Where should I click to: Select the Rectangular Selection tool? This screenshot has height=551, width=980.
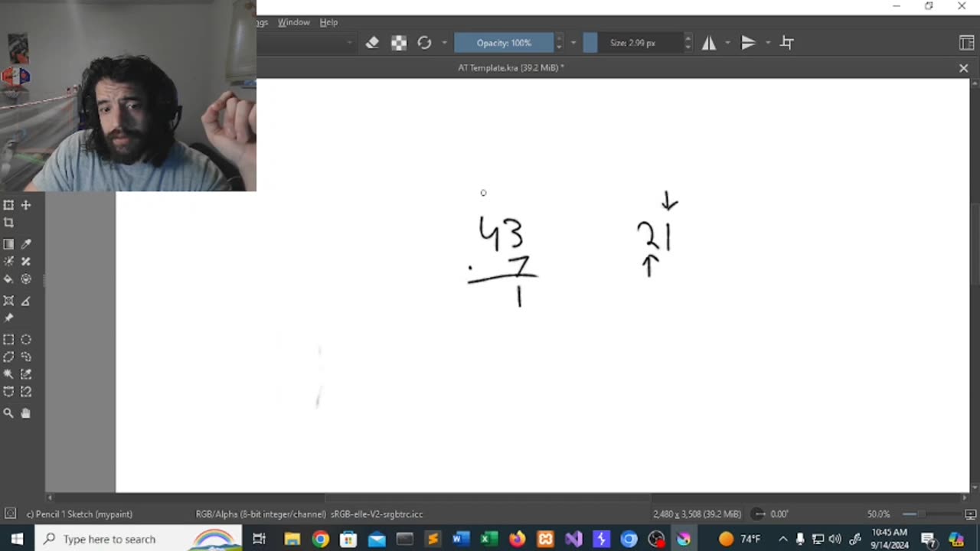8,340
